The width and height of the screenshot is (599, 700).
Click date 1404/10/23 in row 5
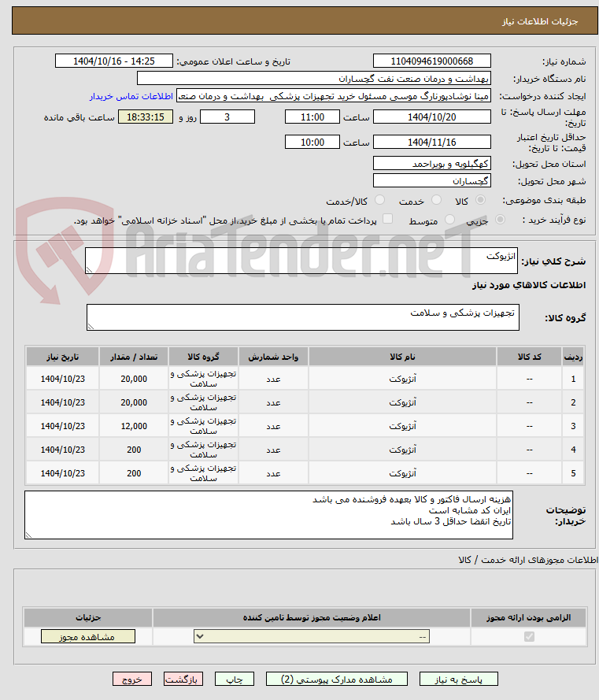[62, 474]
